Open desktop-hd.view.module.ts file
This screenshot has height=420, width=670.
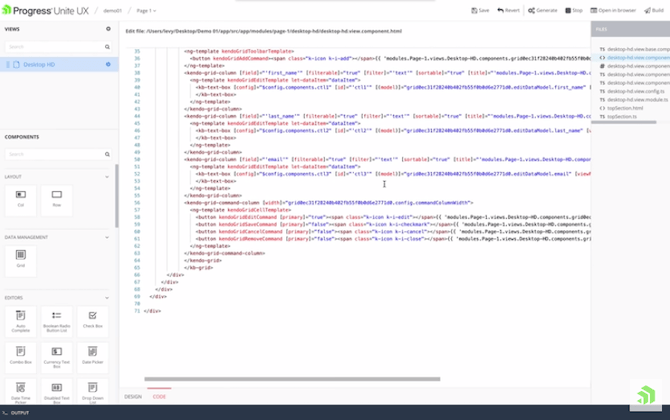634,100
